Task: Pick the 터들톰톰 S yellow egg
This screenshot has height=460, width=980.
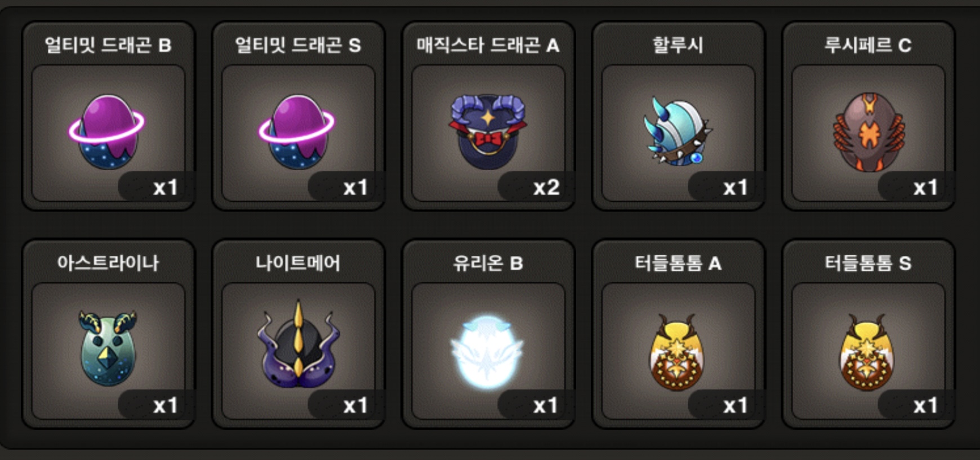Action: pos(867,352)
